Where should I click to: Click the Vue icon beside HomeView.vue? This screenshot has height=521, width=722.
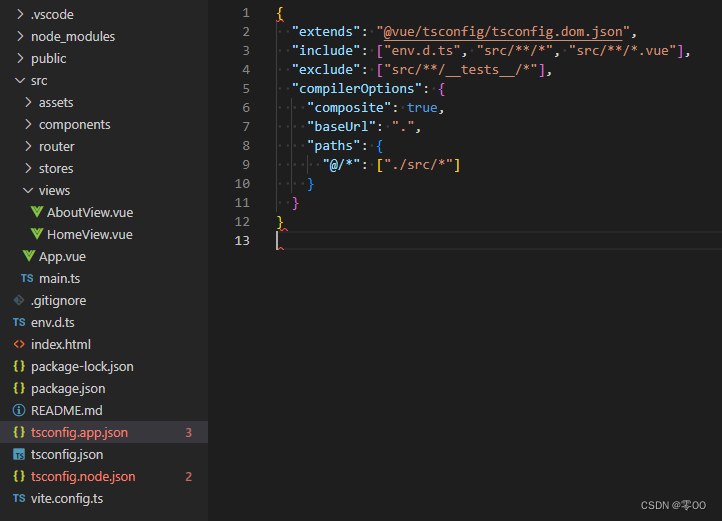pos(37,234)
